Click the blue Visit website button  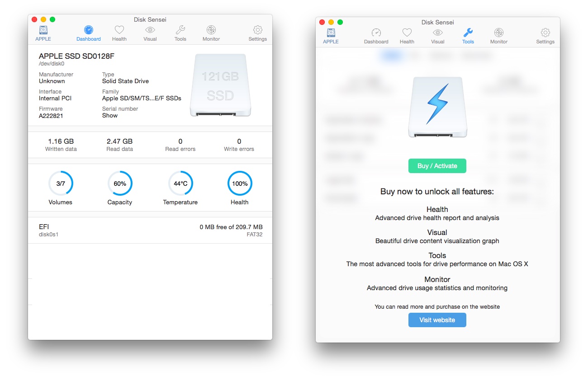437,320
